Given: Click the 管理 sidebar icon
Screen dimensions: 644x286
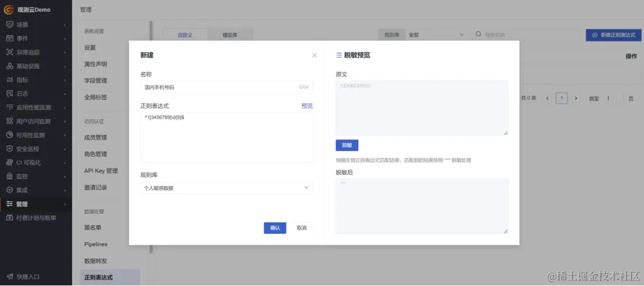Looking at the screenshot, I should tap(10, 204).
